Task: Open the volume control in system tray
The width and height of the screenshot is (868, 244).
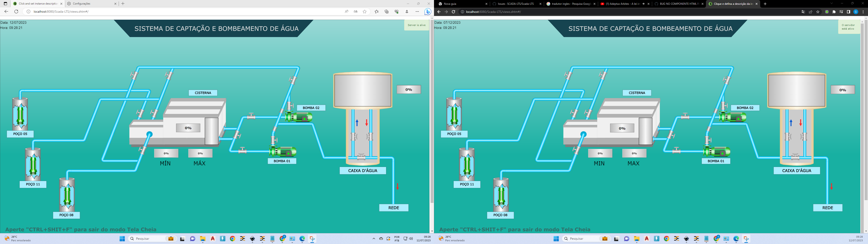Action: pyautogui.click(x=411, y=239)
